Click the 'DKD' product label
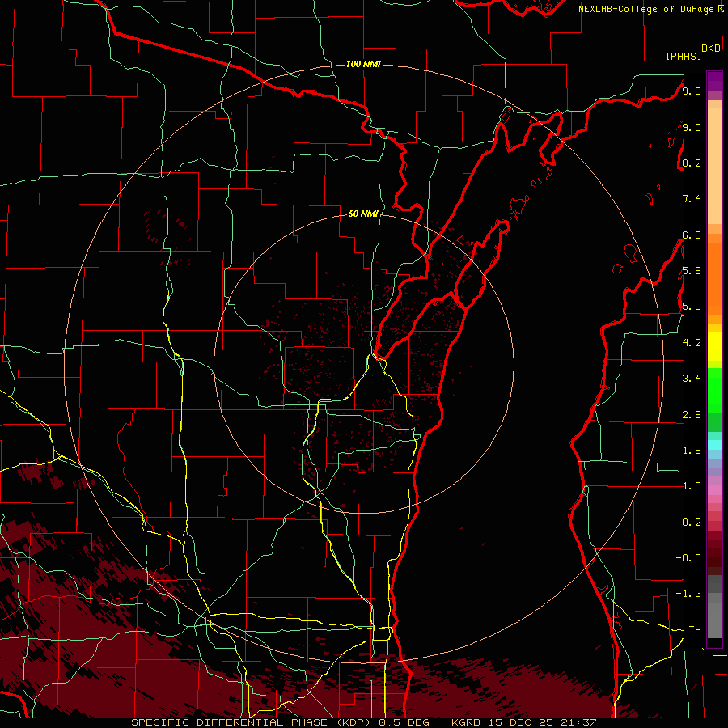Viewport: 728px width, 728px height. click(x=711, y=49)
